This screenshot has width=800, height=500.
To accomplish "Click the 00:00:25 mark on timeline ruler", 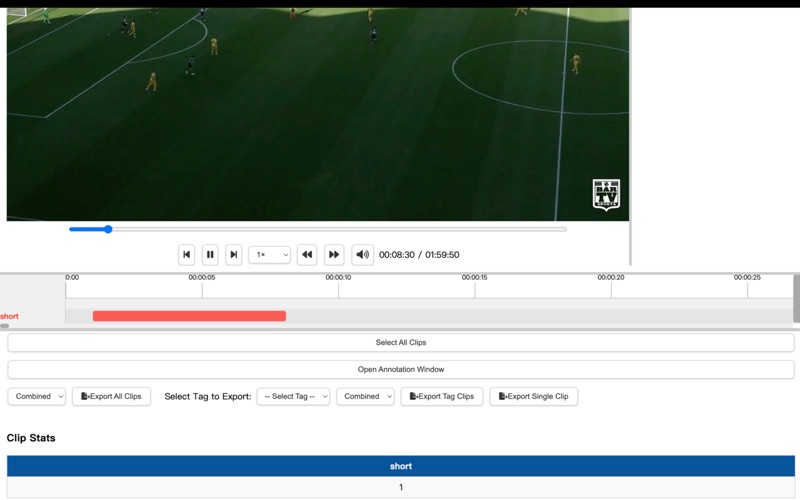I will (x=747, y=278).
